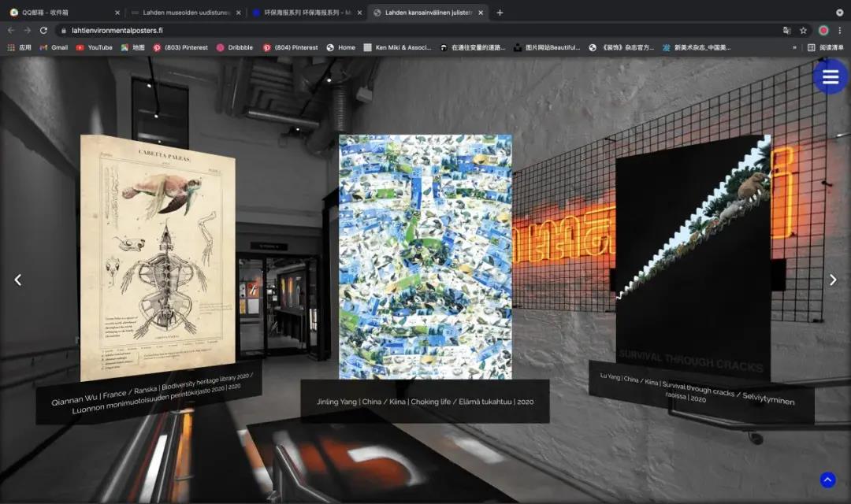Click the Jinling Yang Choking life caption
The width and height of the screenshot is (851, 504).
pos(425,402)
